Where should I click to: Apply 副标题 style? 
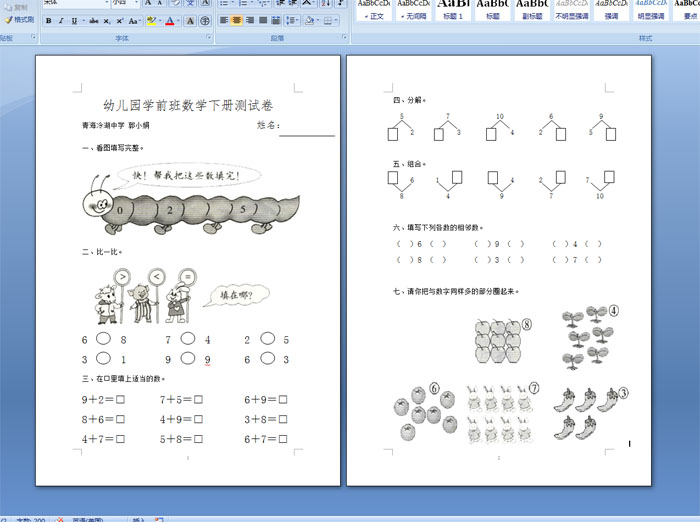point(532,10)
